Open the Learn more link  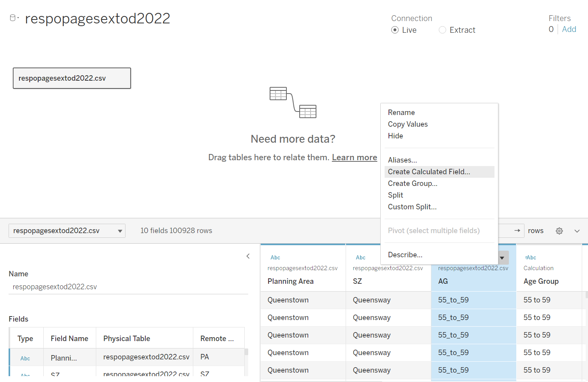pyautogui.click(x=354, y=157)
